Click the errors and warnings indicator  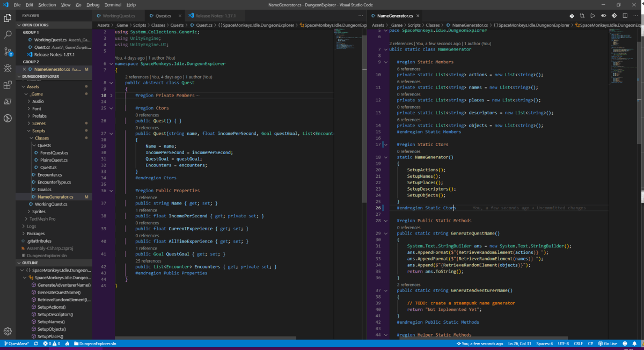pyautogui.click(x=52, y=344)
